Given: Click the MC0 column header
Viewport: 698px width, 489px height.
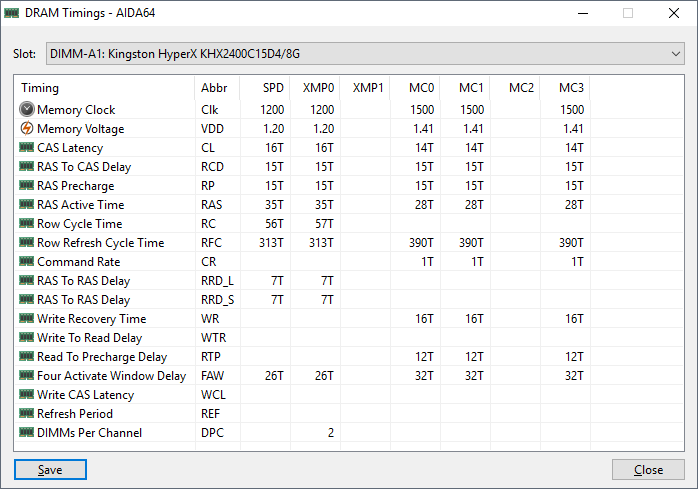Looking at the screenshot, I should [x=421, y=88].
